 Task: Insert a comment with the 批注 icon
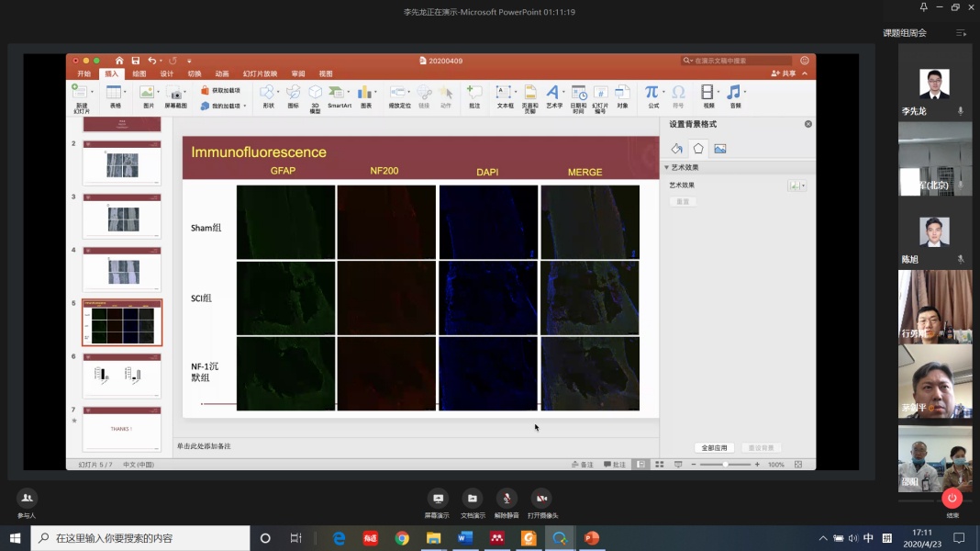pos(473,94)
